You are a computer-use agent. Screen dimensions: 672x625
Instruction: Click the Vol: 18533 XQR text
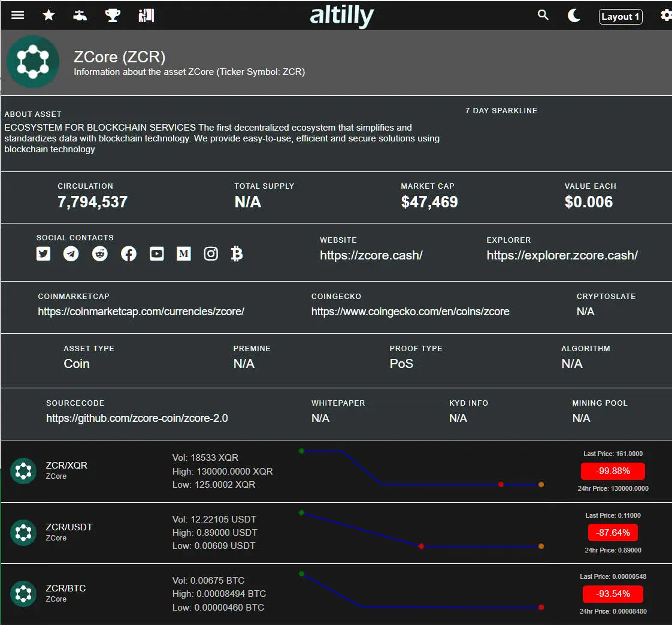[205, 458]
